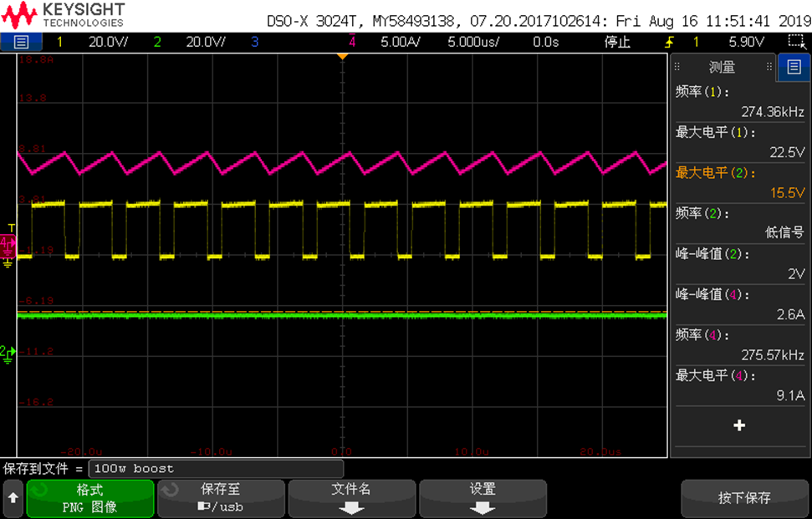Screen dimensions: 812x519
Task: Toggle channel 4 at 5.00A/ setting
Action: pos(385,42)
